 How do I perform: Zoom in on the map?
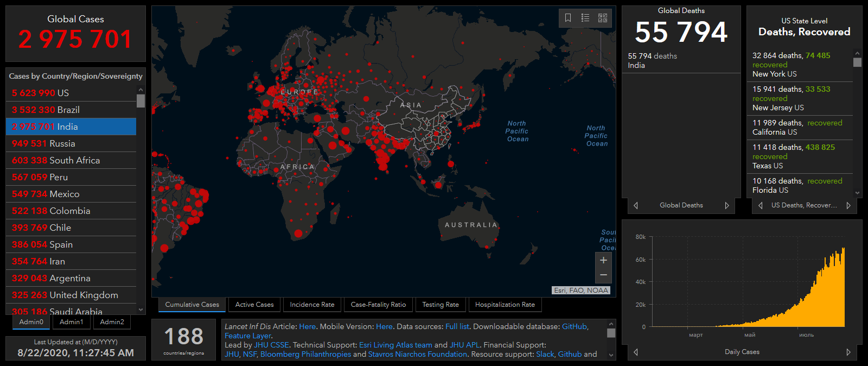pos(603,260)
